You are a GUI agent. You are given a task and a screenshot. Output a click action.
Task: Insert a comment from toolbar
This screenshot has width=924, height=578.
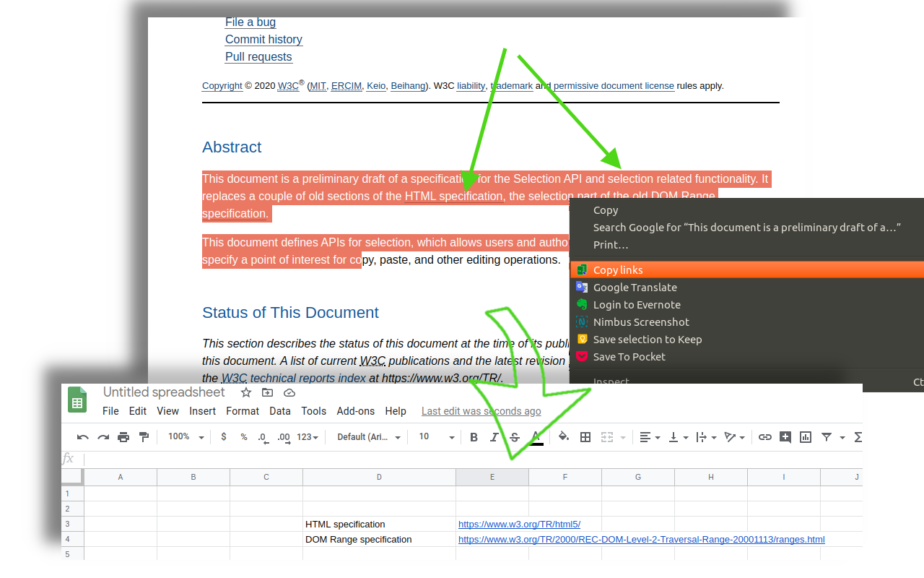(785, 437)
